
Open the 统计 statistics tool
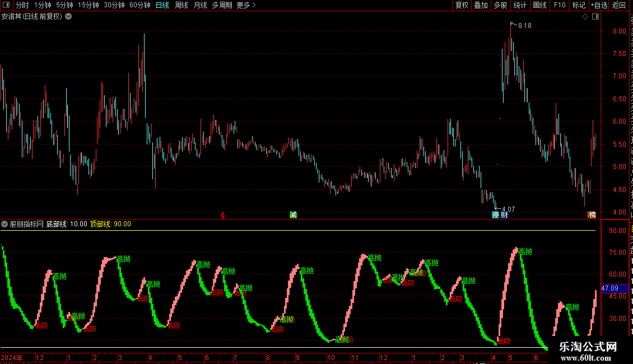point(519,5)
